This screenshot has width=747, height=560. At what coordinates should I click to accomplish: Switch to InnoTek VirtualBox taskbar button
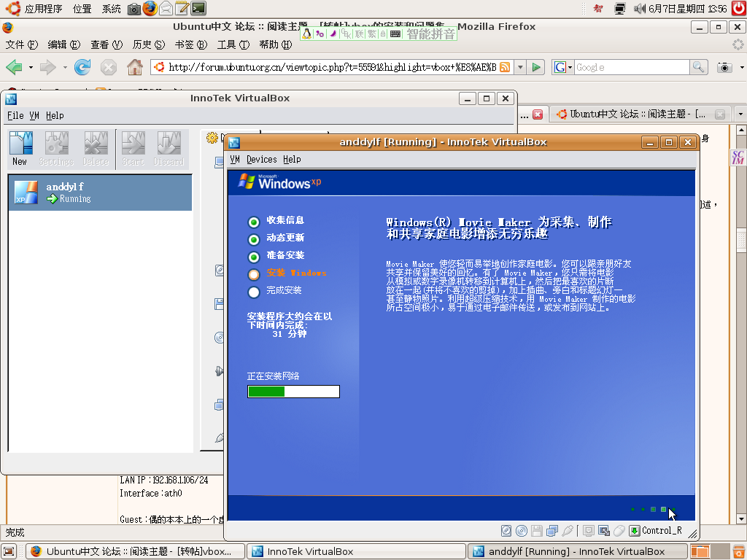pos(356,551)
